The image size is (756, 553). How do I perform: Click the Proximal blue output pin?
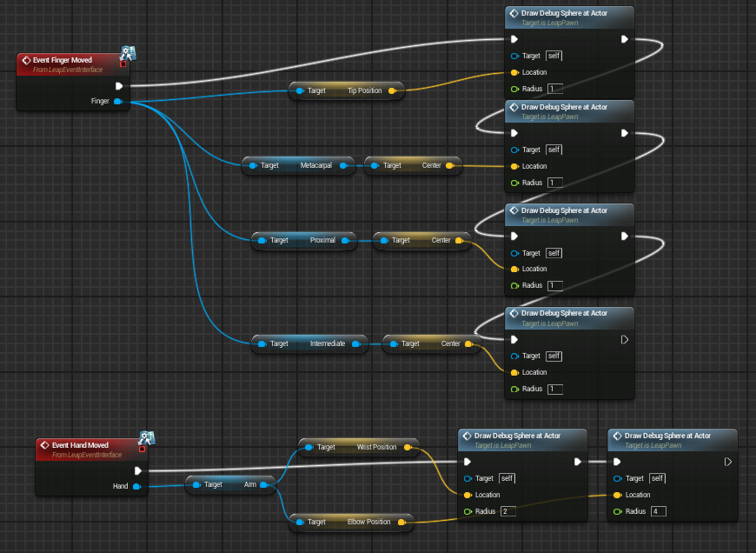click(345, 240)
